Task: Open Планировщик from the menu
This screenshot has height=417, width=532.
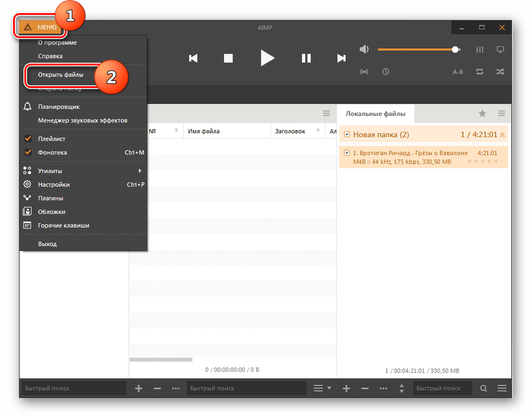Action: pos(83,106)
